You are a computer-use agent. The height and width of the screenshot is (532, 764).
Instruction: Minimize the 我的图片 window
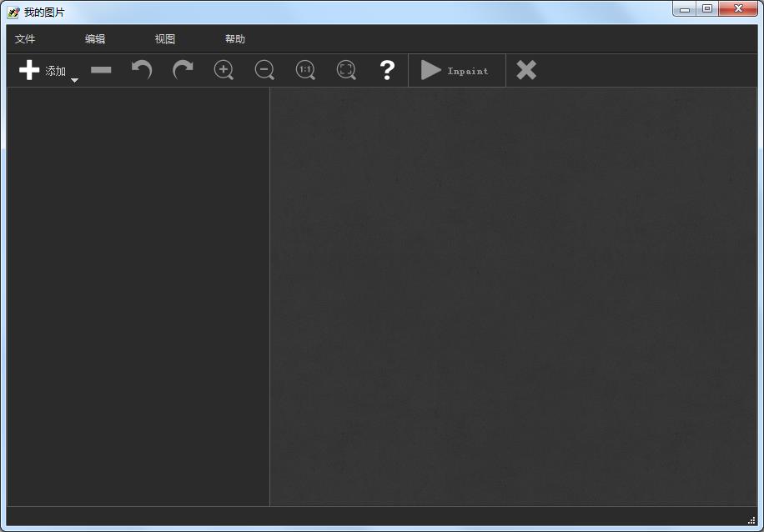[685, 9]
